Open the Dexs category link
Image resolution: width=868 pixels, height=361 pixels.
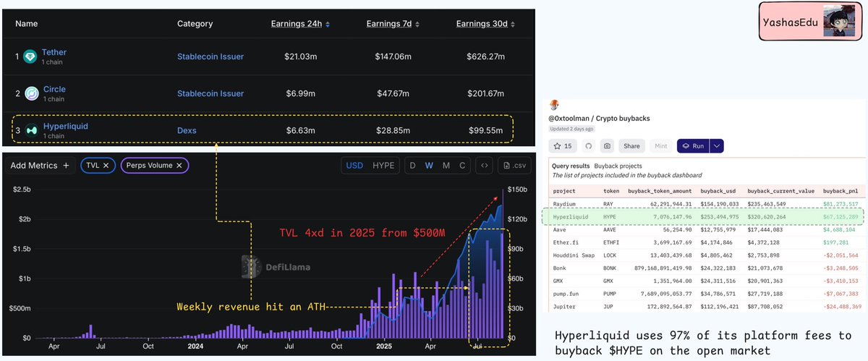[187, 130]
